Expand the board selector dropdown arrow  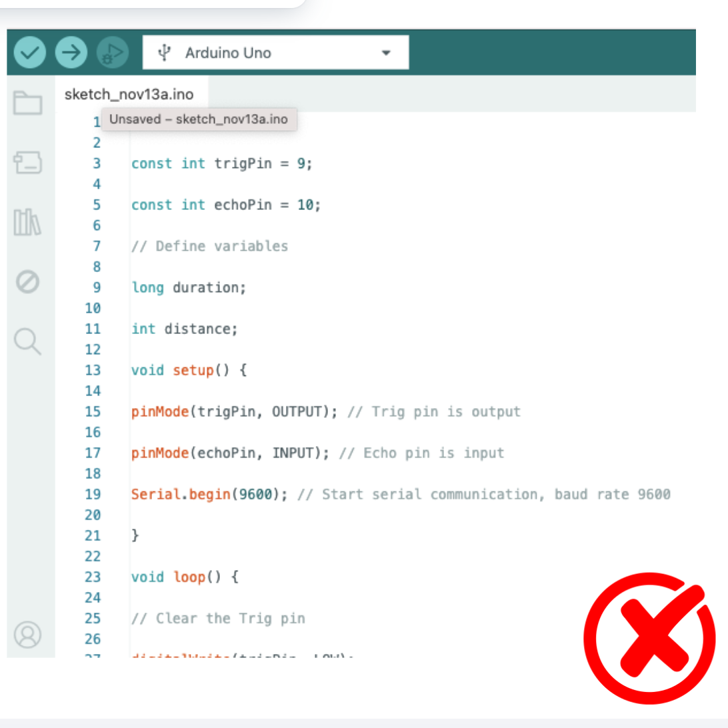point(385,53)
